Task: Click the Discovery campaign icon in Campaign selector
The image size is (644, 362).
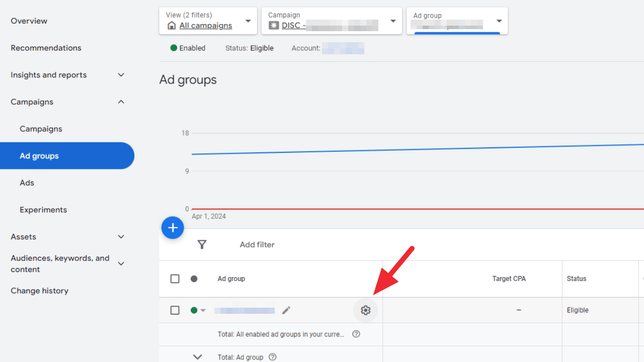Action: (274, 25)
